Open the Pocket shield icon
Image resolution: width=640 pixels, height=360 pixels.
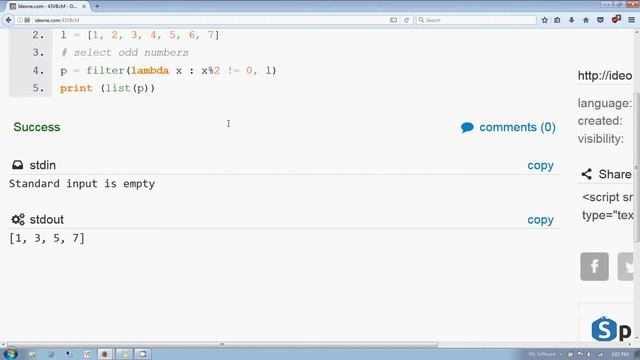point(600,20)
